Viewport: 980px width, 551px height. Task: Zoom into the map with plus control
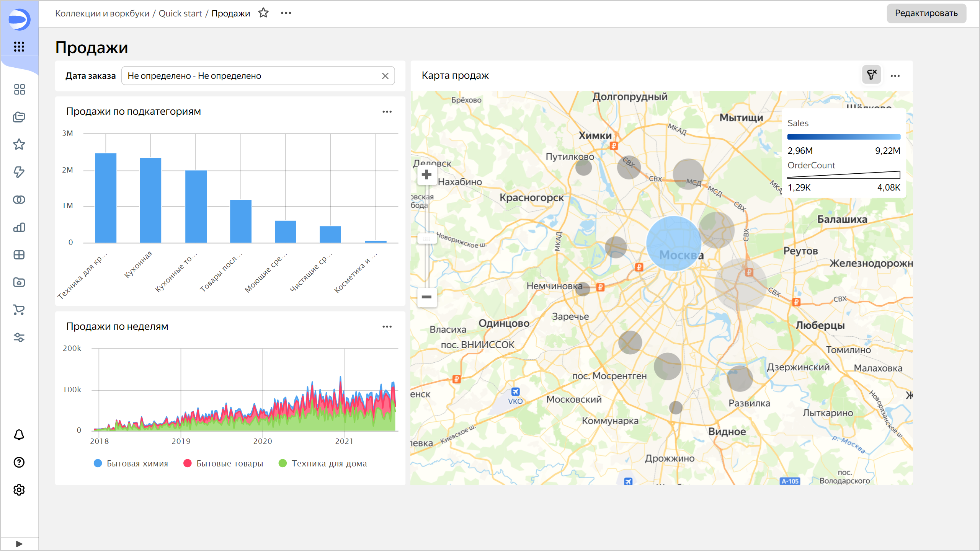426,174
